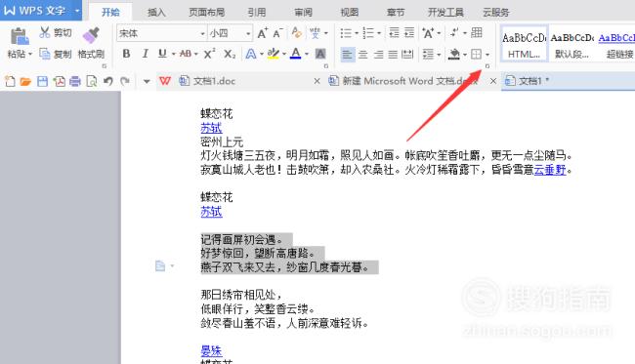Switch to the 插入 ribbon tab

coord(156,13)
